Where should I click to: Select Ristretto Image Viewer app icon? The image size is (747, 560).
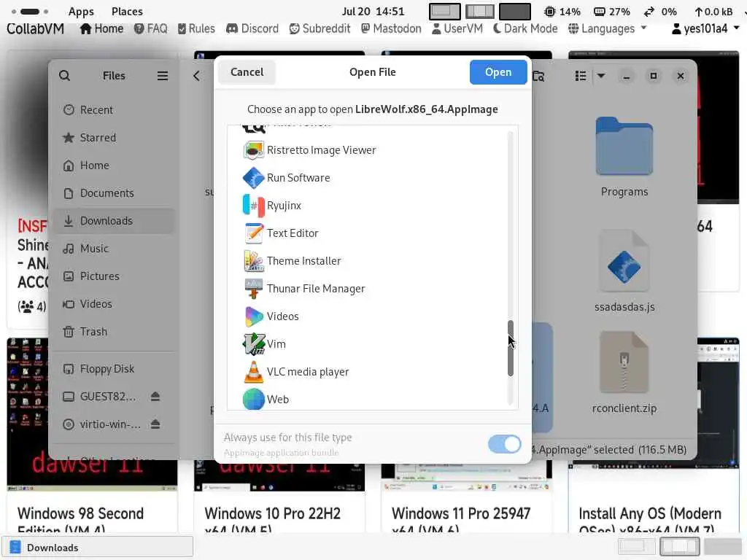[x=253, y=150]
